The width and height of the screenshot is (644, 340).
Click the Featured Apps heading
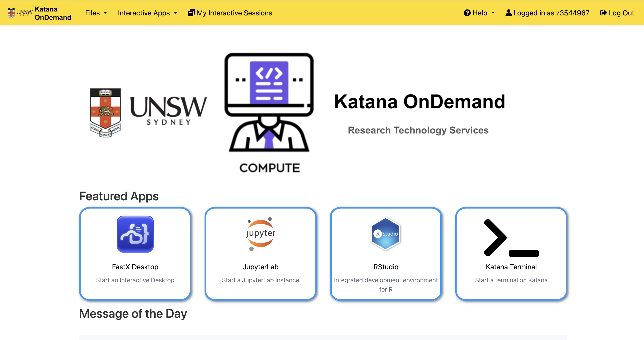[119, 196]
